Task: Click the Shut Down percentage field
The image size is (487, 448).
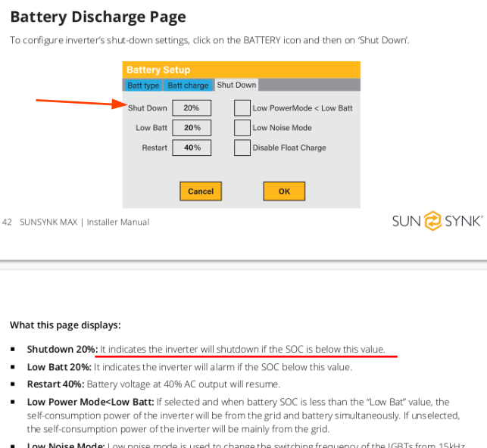Action: 192,108
